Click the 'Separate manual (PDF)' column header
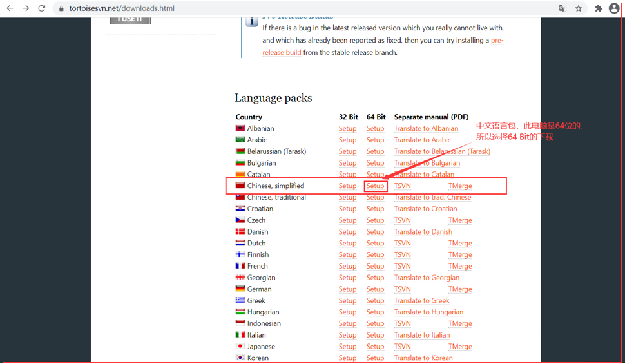625x364 pixels. 431,117
